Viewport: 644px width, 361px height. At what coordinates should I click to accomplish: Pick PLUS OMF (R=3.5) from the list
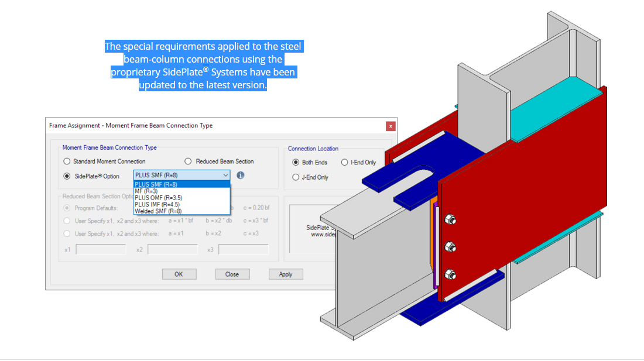tap(181, 198)
